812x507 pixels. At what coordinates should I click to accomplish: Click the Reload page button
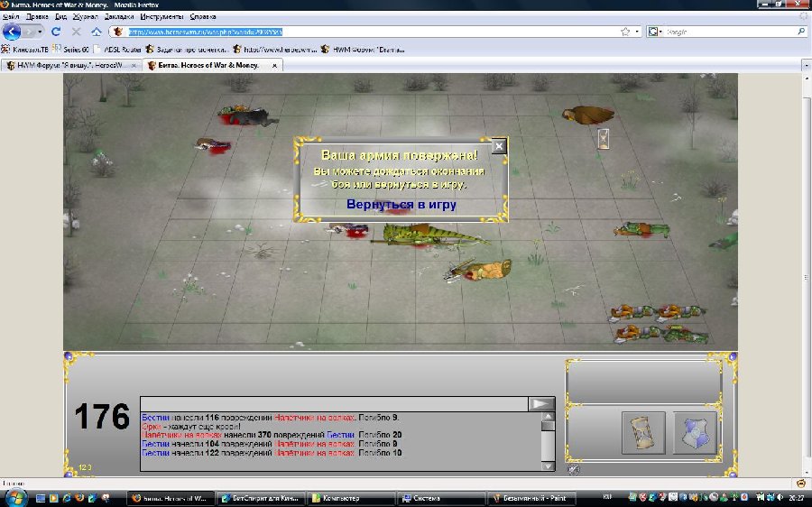click(56, 32)
